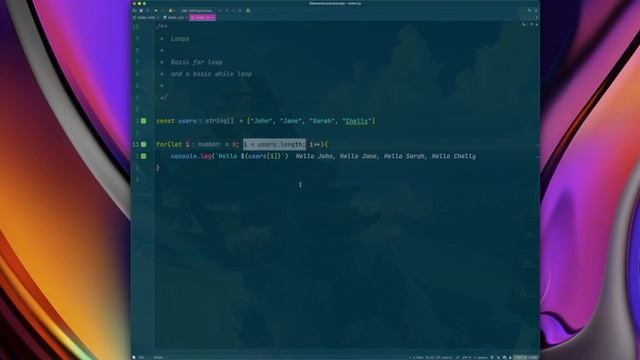Open the magnifier search icon in the toolbar
The height and width of the screenshot is (360, 640).
pos(248,11)
